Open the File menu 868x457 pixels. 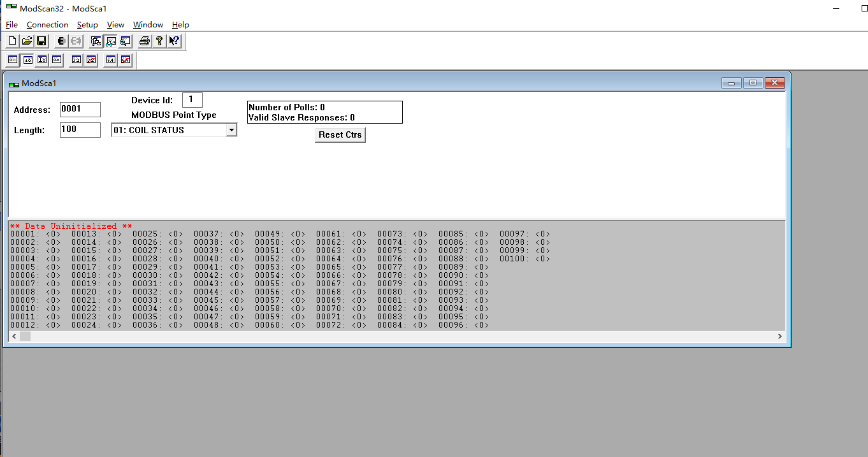11,25
